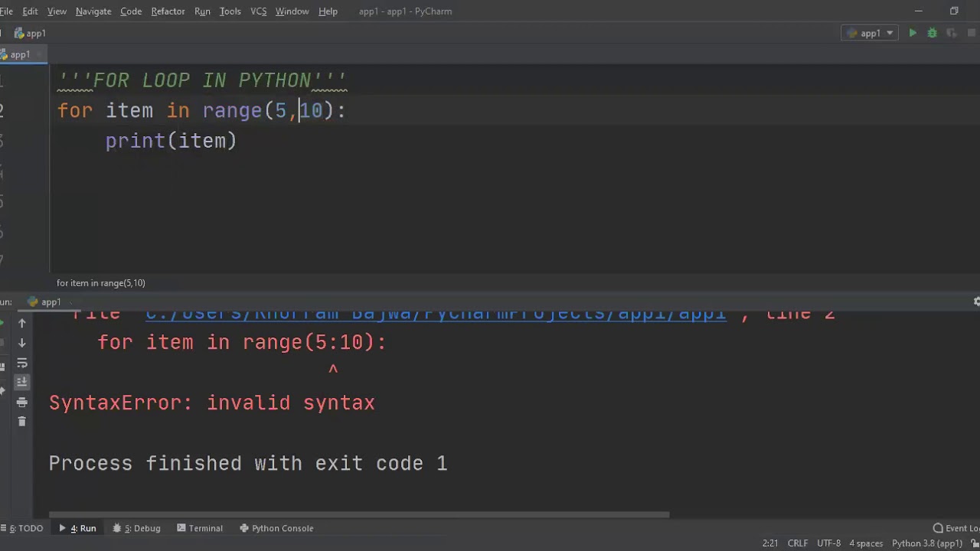Viewport: 980px width, 551px height.
Task: Click the docstring 'FOR LOOP IN PYTHON' line
Action: [x=202, y=80]
